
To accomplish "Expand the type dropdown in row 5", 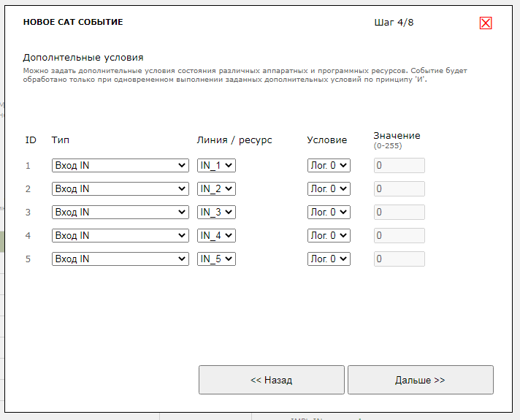I will coord(120,259).
